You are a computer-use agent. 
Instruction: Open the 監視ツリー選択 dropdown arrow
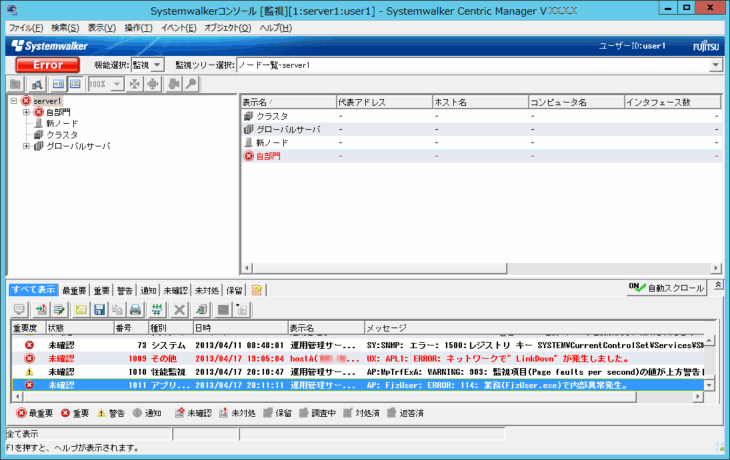(x=716, y=65)
